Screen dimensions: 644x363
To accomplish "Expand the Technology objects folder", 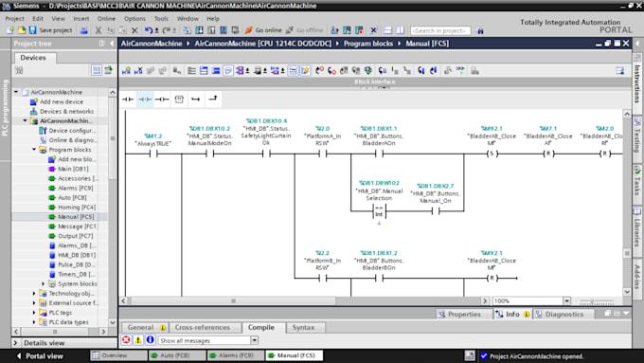I will coord(34,293).
